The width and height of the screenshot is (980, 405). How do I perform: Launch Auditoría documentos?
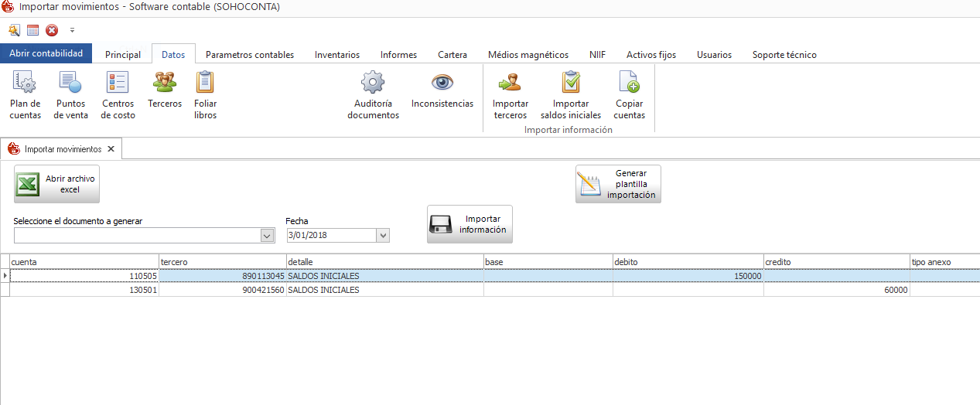[x=373, y=94]
